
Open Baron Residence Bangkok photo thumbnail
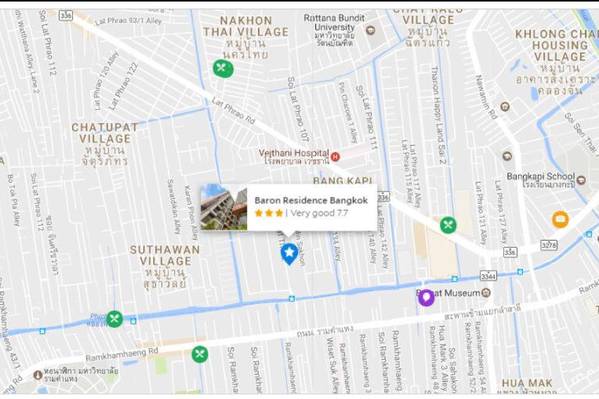pyautogui.click(x=224, y=208)
